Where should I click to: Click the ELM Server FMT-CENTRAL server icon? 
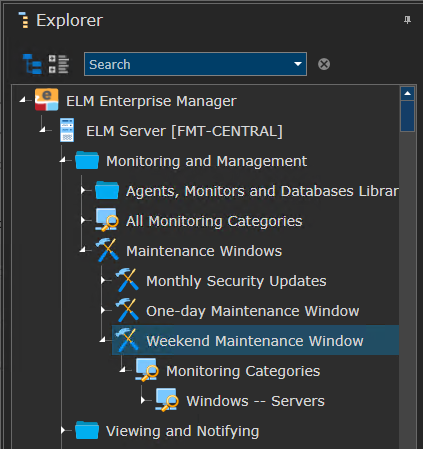point(67,130)
